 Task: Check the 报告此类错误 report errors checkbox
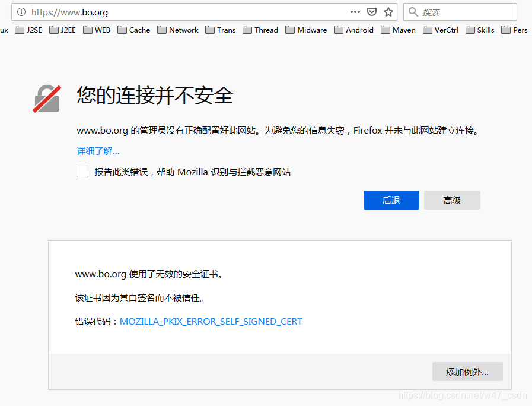(x=82, y=172)
